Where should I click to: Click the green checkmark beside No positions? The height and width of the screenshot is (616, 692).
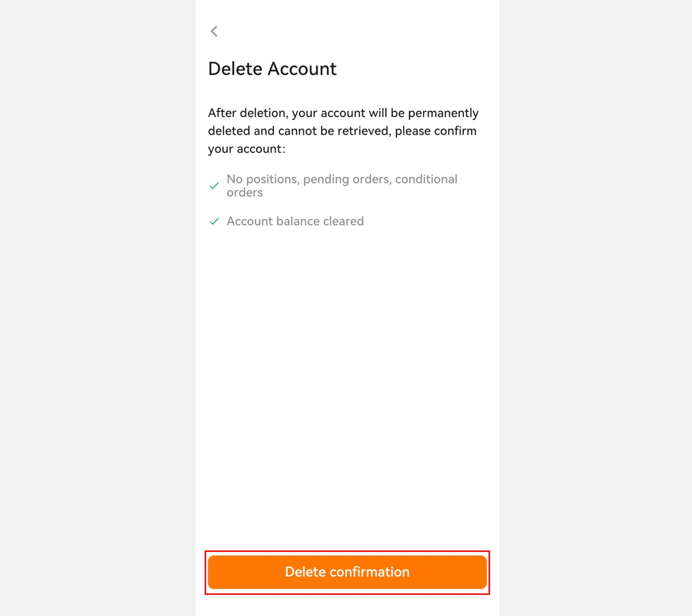point(214,186)
